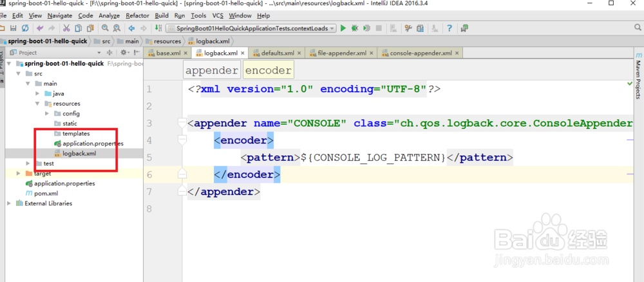Viewport: 644px width, 282px height.
Task: Click the appender breadcrumb button
Action: pos(211,70)
